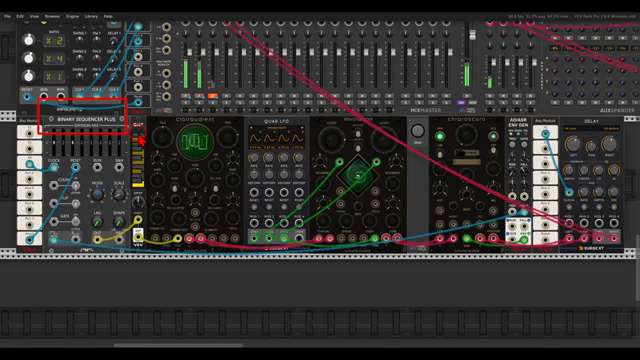Open the X 2 ratio display
The image size is (640, 360).
54,41
